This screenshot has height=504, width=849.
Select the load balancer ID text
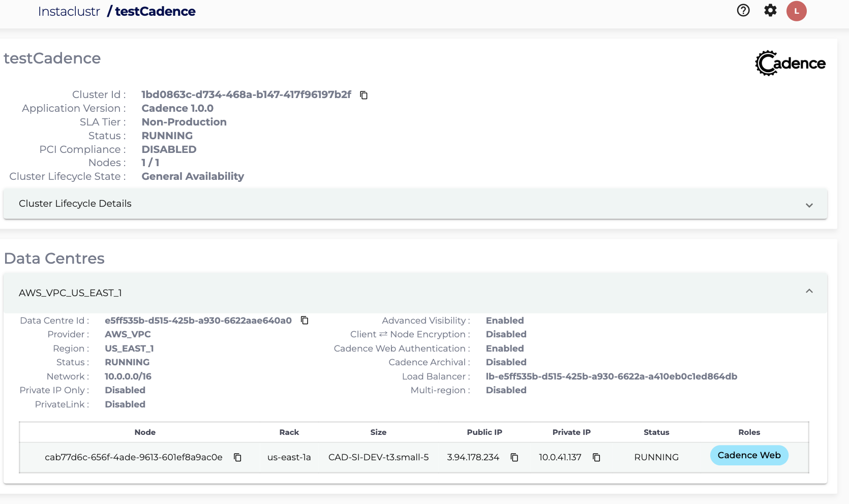click(611, 376)
